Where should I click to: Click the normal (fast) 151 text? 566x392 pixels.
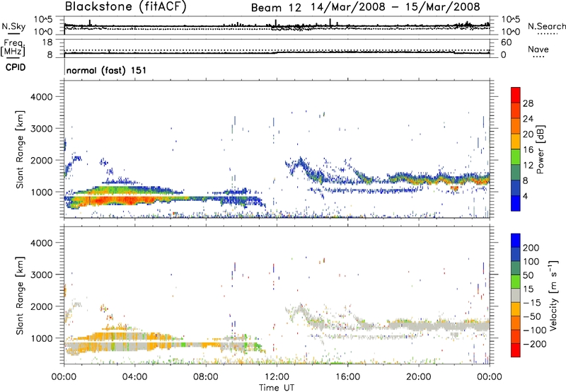pyautogui.click(x=107, y=70)
